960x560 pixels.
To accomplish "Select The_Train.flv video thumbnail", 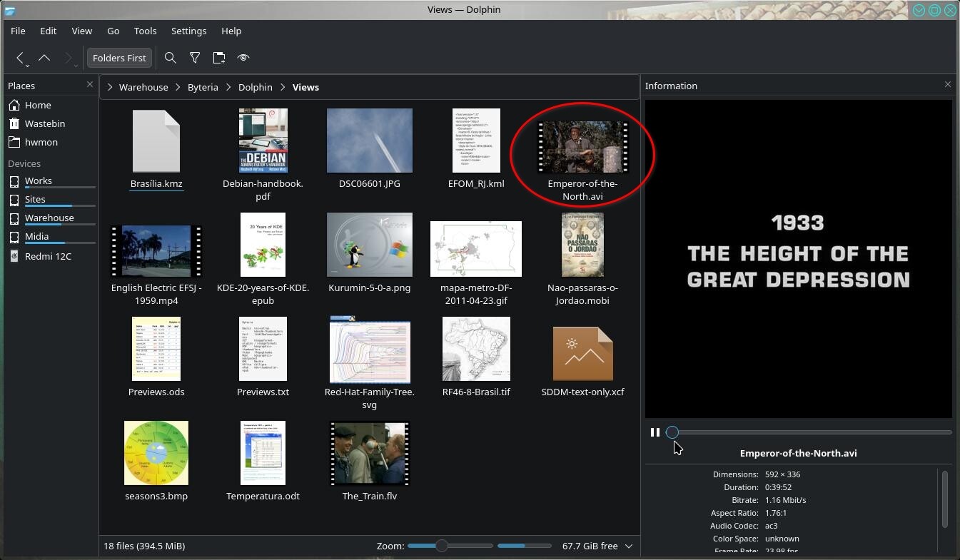I will pyautogui.click(x=369, y=454).
